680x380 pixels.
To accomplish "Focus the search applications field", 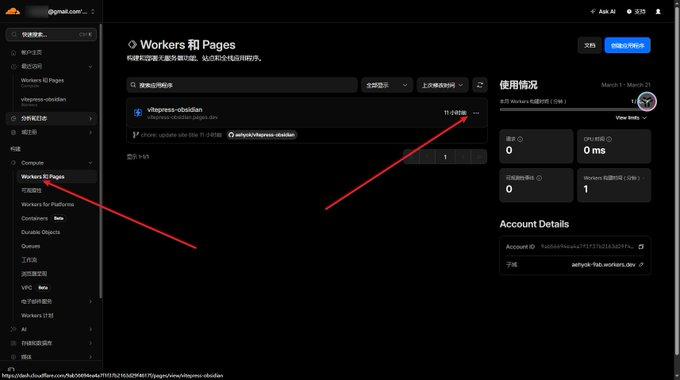I will coord(242,85).
